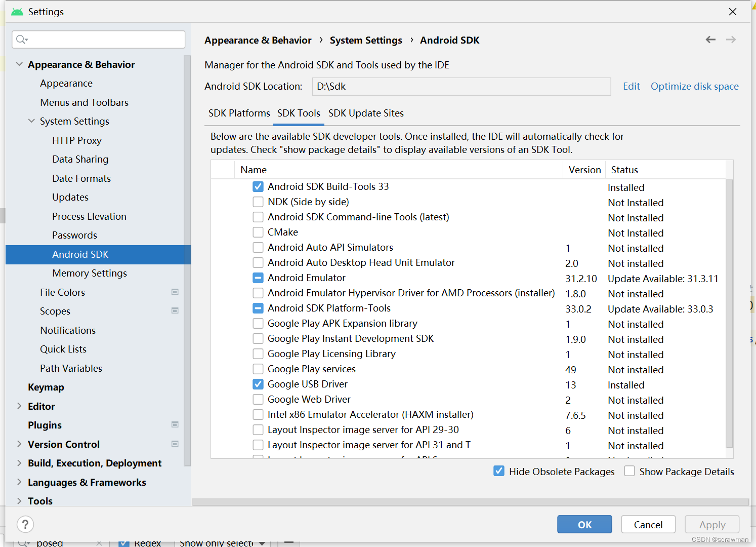Click the project-level icon beside Version Control
The height and width of the screenshot is (547, 756).
(175, 444)
